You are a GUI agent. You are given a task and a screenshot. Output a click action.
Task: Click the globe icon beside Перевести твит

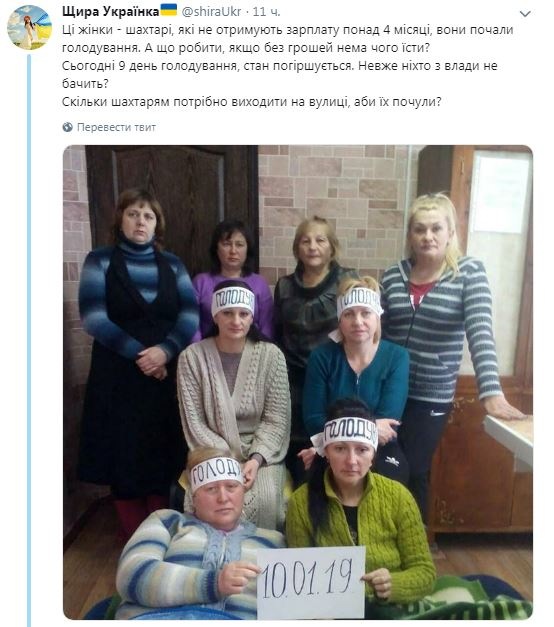[x=68, y=127]
